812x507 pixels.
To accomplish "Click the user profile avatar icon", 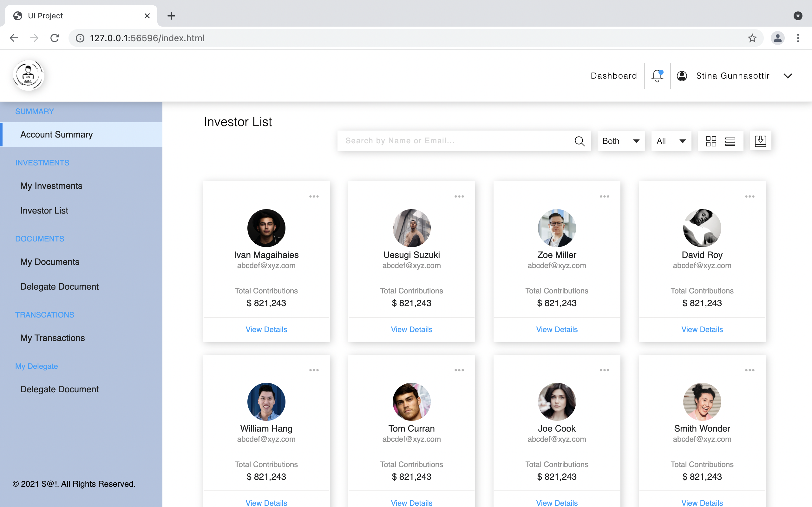I will pyautogui.click(x=682, y=75).
